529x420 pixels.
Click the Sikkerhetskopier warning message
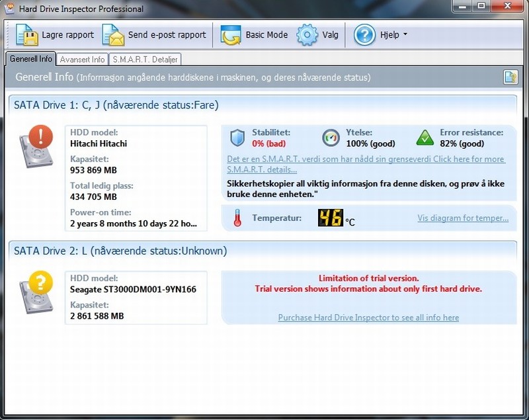[x=366, y=189]
